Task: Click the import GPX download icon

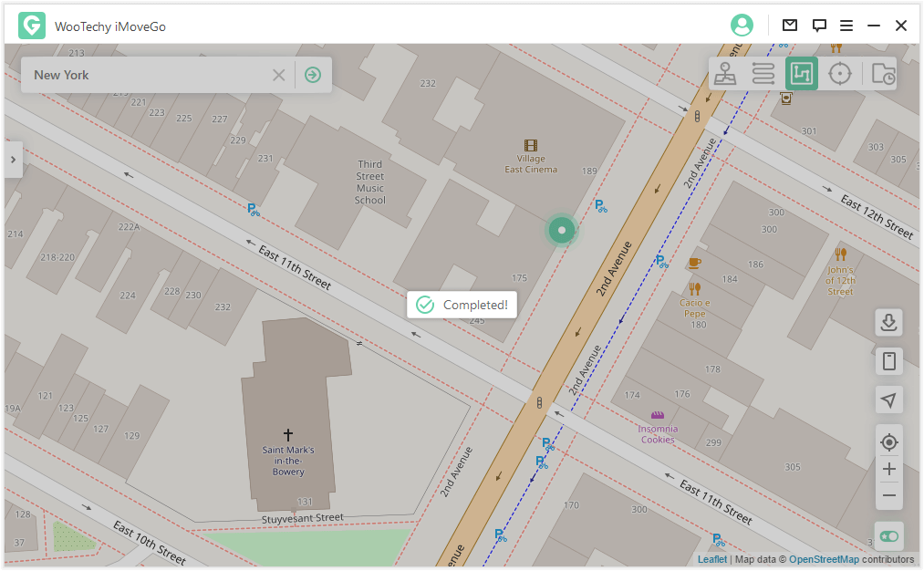Action: [x=888, y=322]
